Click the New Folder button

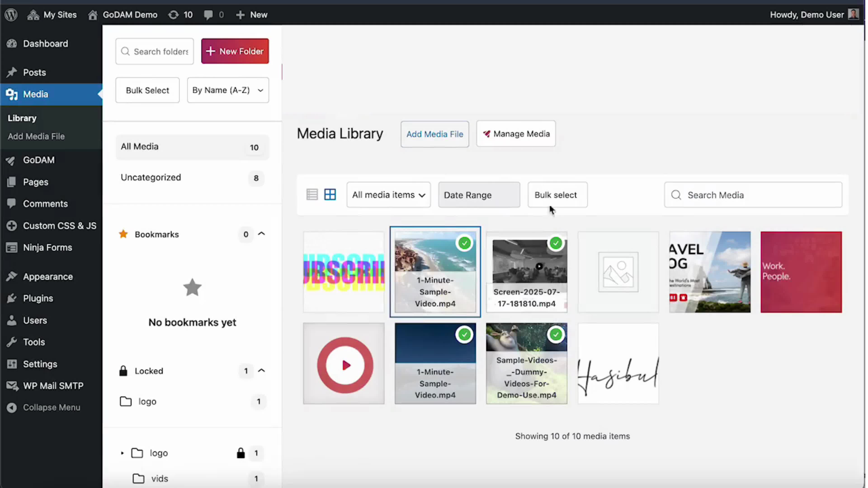[235, 51]
